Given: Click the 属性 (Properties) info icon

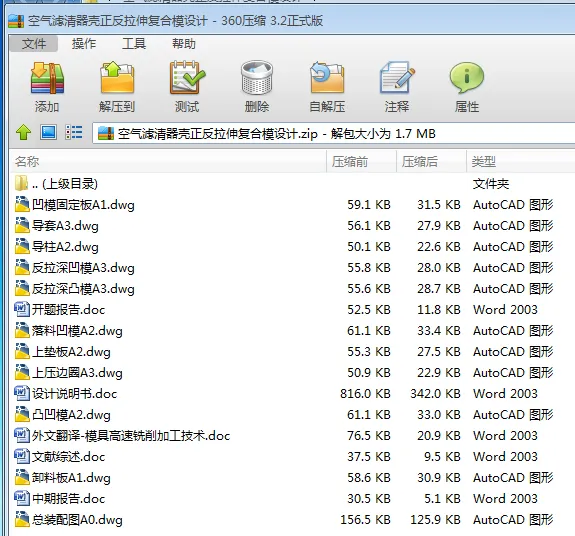Looking at the screenshot, I should click(467, 77).
